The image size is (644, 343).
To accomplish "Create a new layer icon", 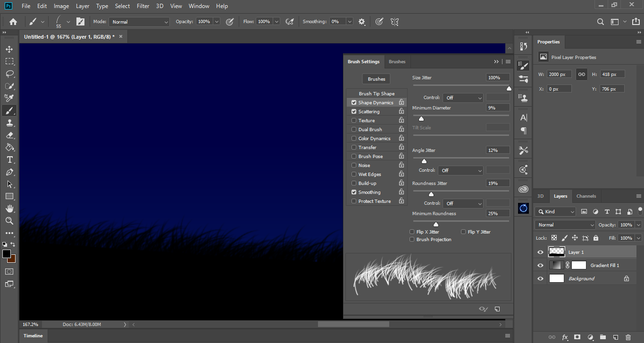I will 615,337.
